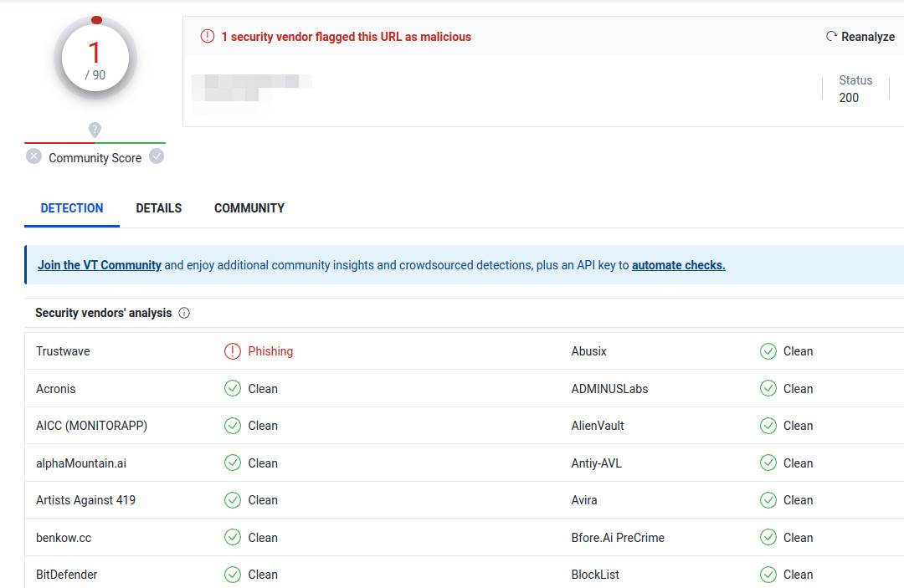Image resolution: width=904 pixels, height=588 pixels.
Task: Click the malicious warning alert icon
Action: tap(207, 36)
